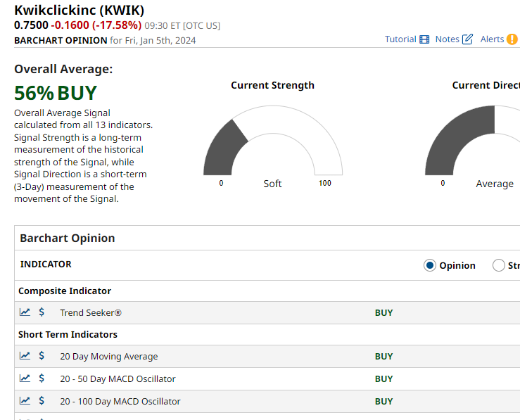Click dollar icon for 20 - 100 Day MACD
This screenshot has width=520, height=420.
pos(42,401)
